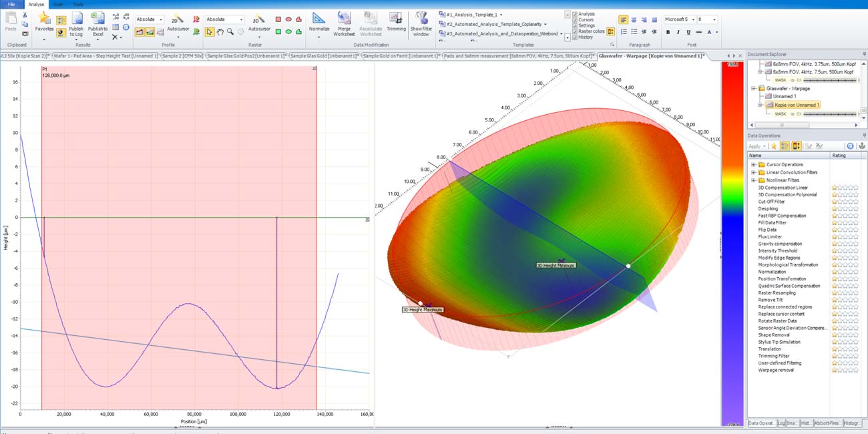
Task: Click the vertical height color scale bar
Action: click(x=730, y=240)
